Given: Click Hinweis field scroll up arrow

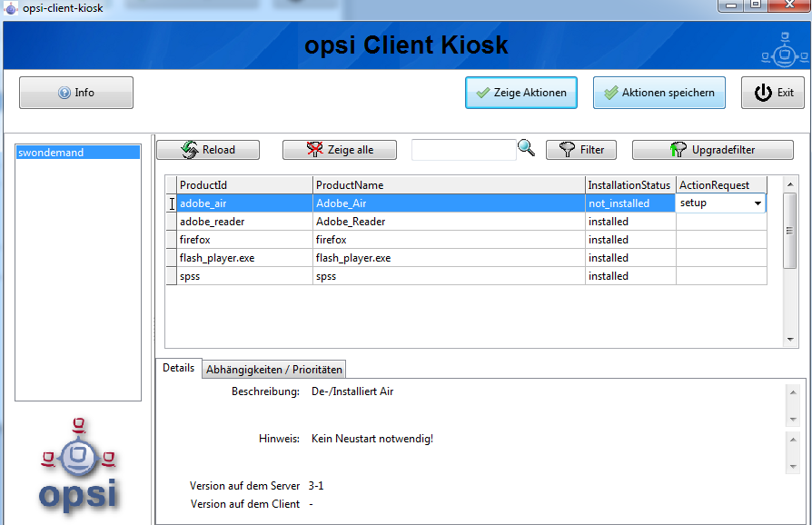Looking at the screenshot, I should (x=793, y=440).
